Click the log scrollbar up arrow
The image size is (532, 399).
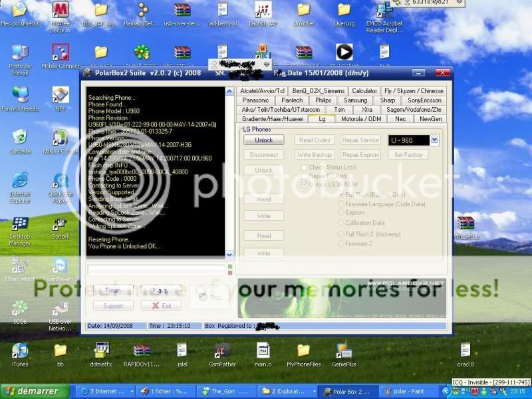point(229,91)
